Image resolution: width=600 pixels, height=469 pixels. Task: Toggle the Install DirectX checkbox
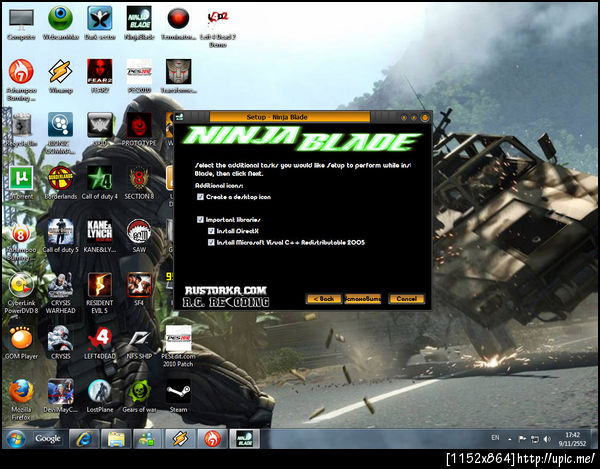click(211, 231)
